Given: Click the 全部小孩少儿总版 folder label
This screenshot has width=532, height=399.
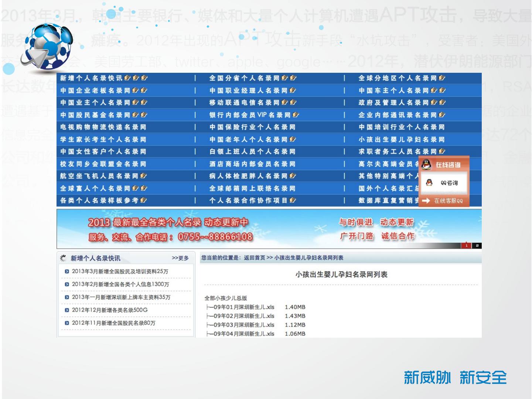Looking at the screenshot, I should pos(226,298).
